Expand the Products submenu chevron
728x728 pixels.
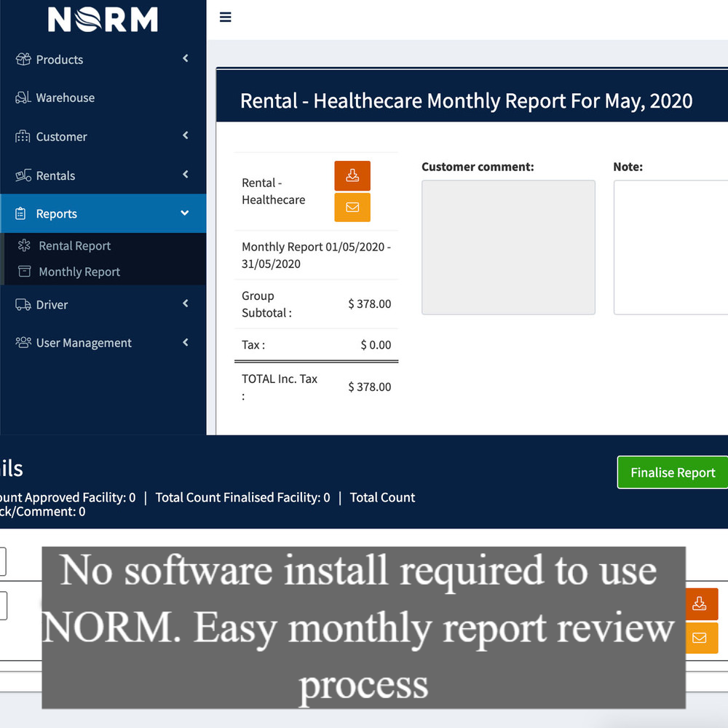click(186, 58)
